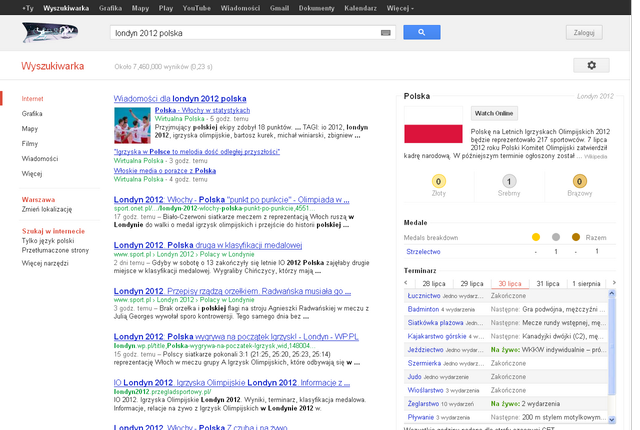Image resolution: width=640 pixels, height=430 pixels.
Task: Click the Watch Online button
Action: 494,113
